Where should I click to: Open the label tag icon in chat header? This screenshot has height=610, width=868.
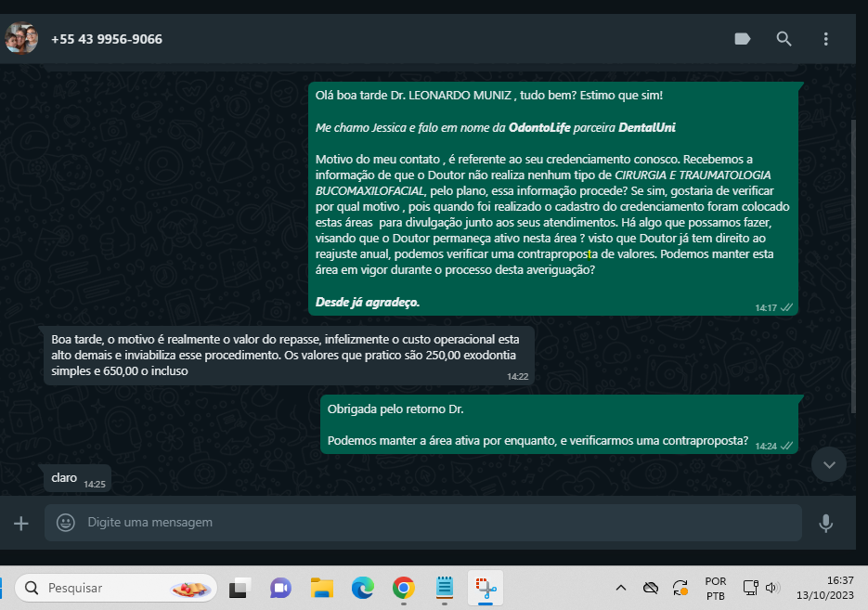(x=743, y=39)
